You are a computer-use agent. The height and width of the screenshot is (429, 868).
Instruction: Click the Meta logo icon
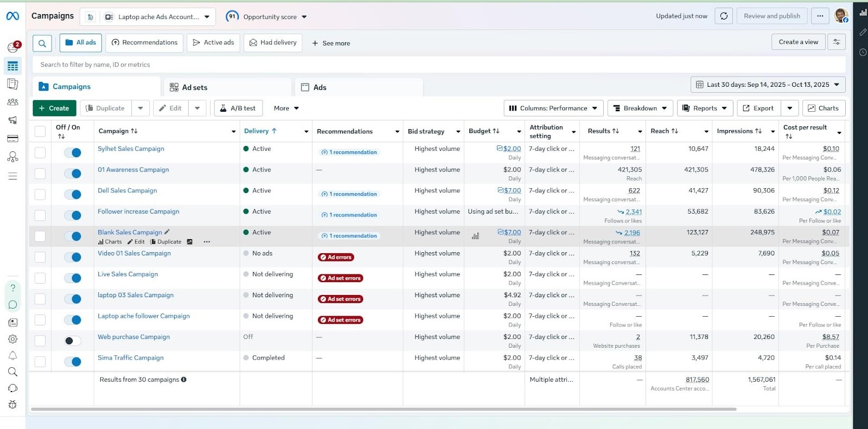[x=12, y=16]
